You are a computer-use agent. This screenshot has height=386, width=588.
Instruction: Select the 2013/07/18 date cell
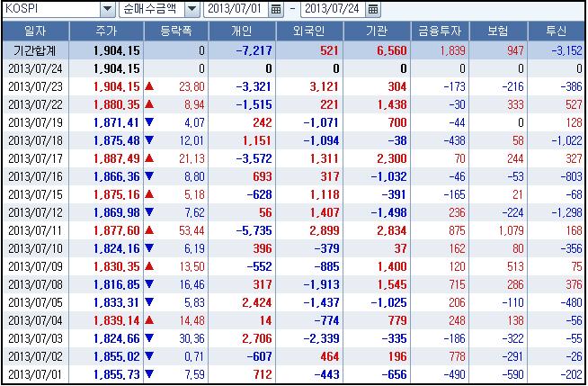tap(36, 140)
